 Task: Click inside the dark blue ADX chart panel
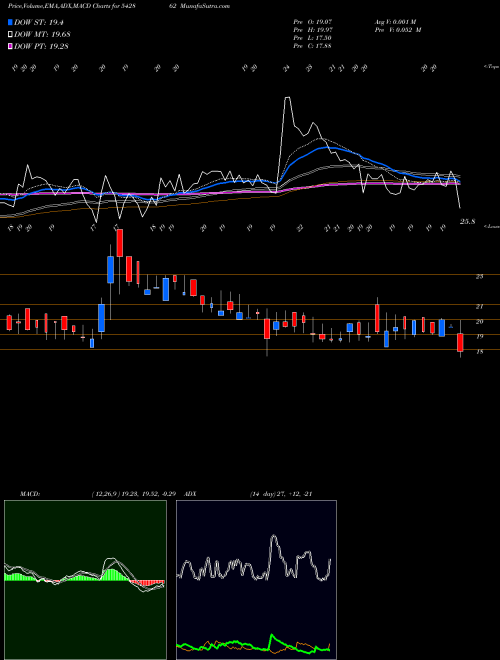[256, 580]
